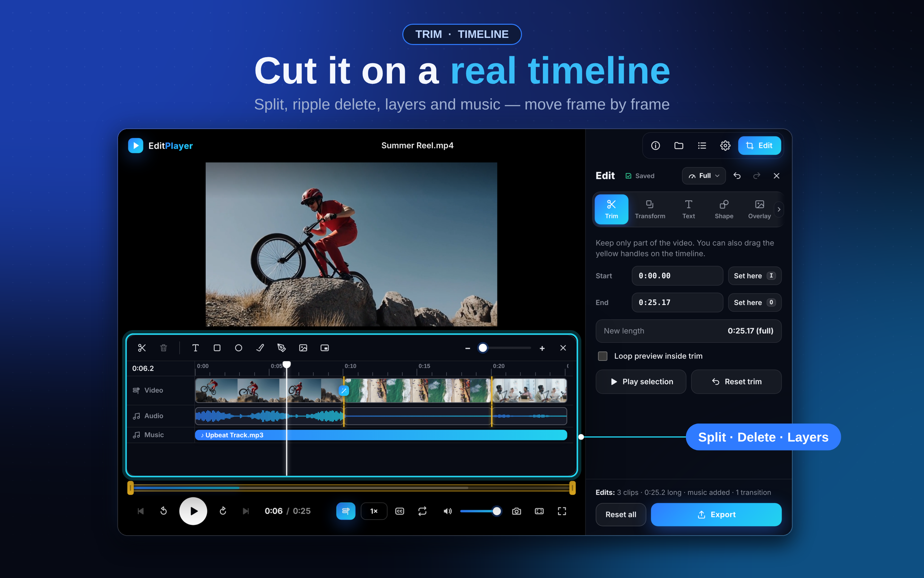Open settings gear icon
Image resolution: width=924 pixels, height=578 pixels.
coord(725,146)
